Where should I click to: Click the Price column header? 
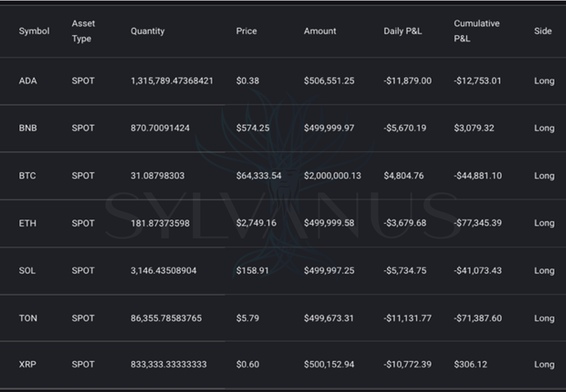[246, 31]
